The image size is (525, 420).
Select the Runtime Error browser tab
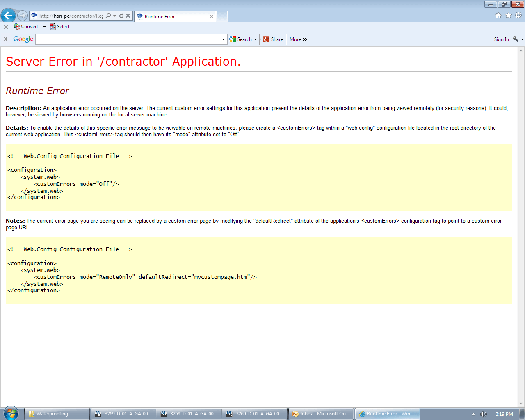tap(175, 16)
